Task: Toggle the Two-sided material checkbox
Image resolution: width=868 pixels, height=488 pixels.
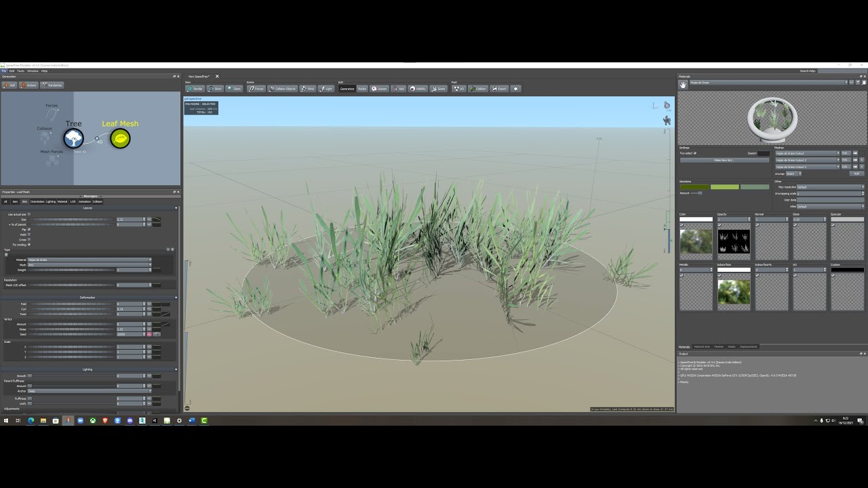Action: pos(695,153)
